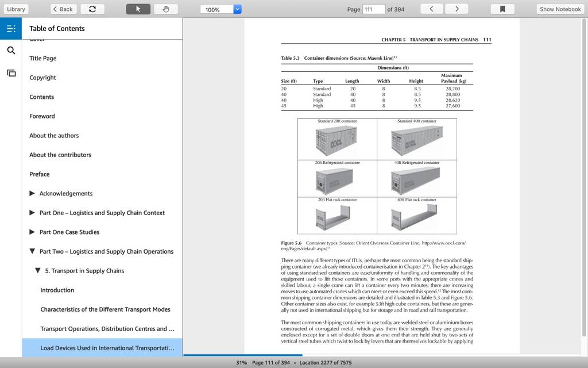The height and width of the screenshot is (368, 588).
Task: Go to previous page arrow
Action: pos(431,9)
